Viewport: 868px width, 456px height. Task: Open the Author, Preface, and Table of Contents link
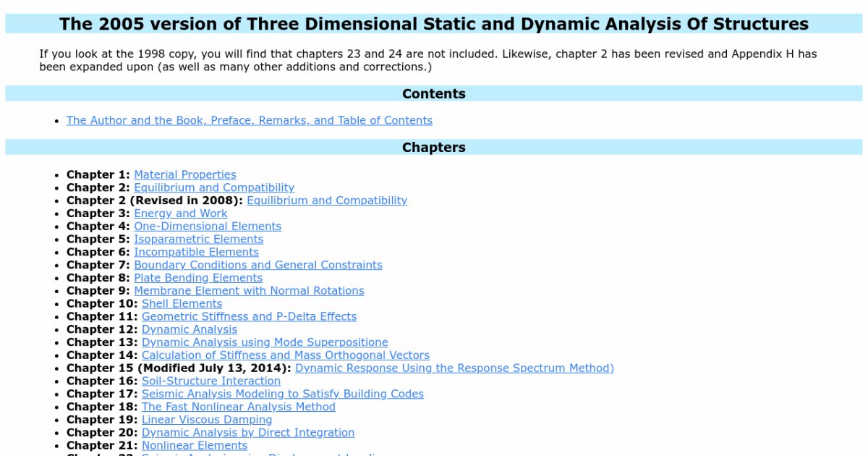(249, 121)
